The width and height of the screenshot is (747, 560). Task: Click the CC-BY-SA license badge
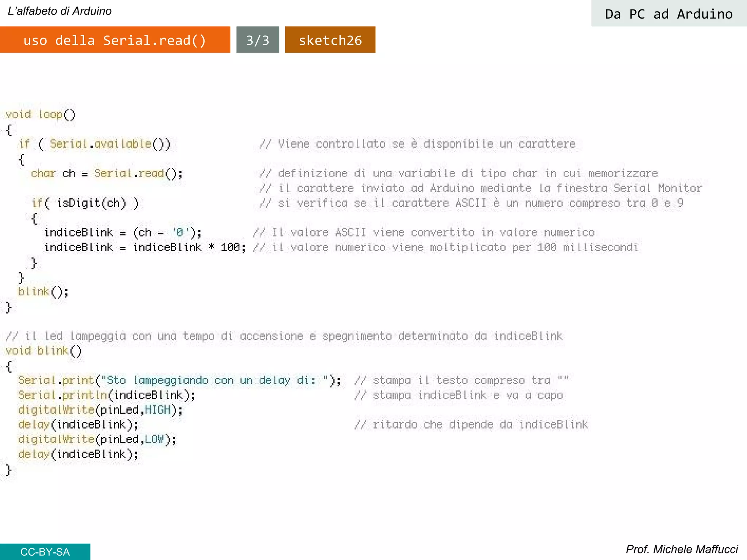pyautogui.click(x=45, y=552)
